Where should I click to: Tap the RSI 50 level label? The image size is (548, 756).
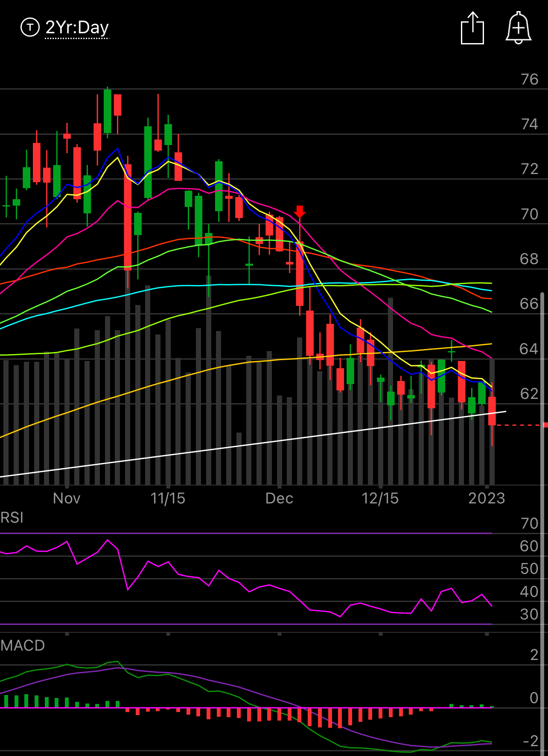tap(529, 569)
